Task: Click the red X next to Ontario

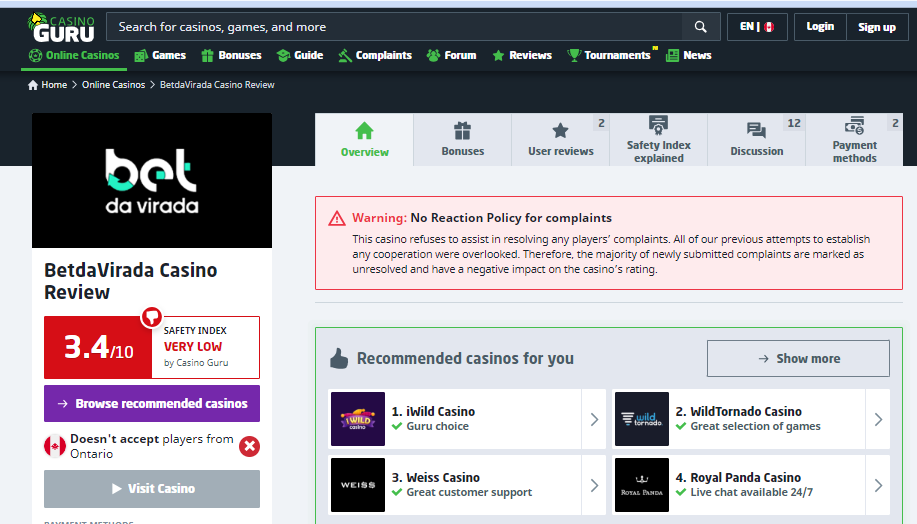Action: [250, 446]
